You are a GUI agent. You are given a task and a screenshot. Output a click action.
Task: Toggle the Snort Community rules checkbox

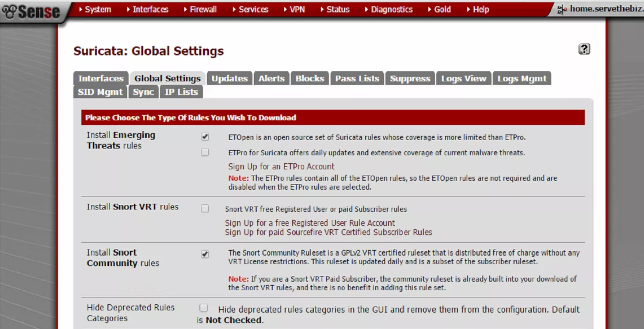point(205,254)
